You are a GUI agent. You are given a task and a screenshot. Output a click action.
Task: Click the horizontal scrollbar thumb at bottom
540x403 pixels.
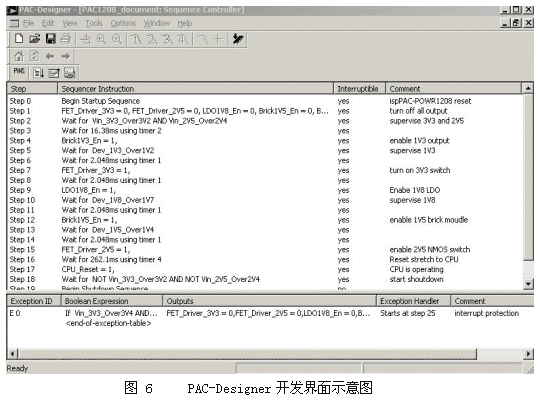(x=247, y=354)
